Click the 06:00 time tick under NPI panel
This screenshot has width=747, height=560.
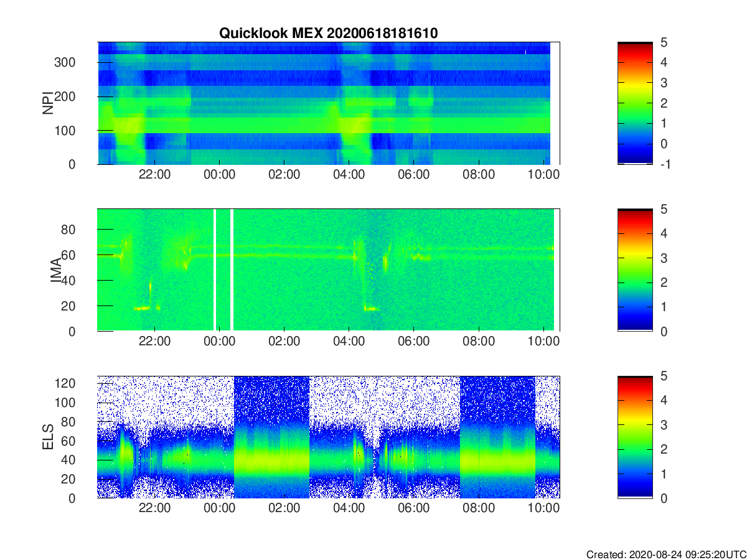[414, 175]
